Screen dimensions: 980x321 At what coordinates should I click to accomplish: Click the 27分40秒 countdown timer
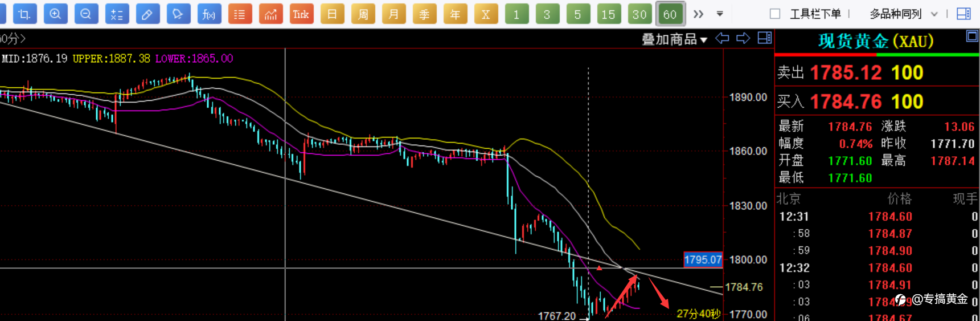point(699,314)
